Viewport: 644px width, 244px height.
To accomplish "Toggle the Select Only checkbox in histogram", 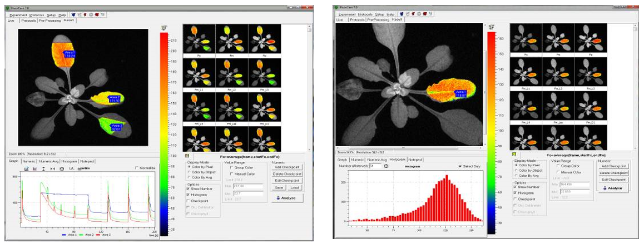I will click(x=460, y=166).
